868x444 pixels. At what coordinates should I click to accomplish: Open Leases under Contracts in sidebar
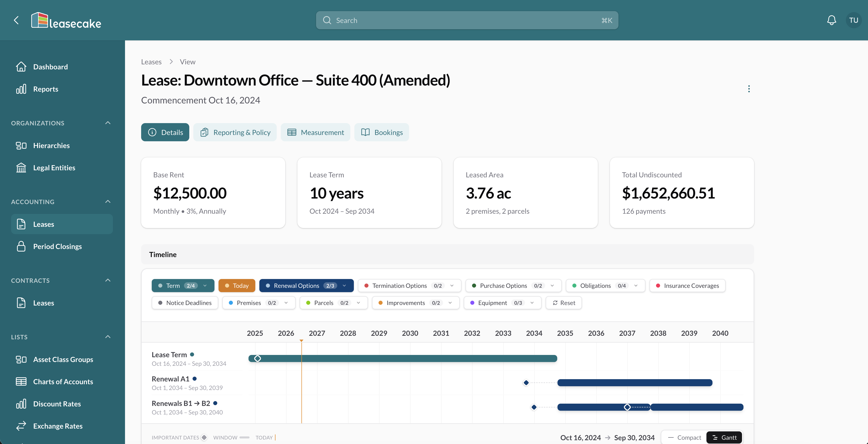pos(62,303)
